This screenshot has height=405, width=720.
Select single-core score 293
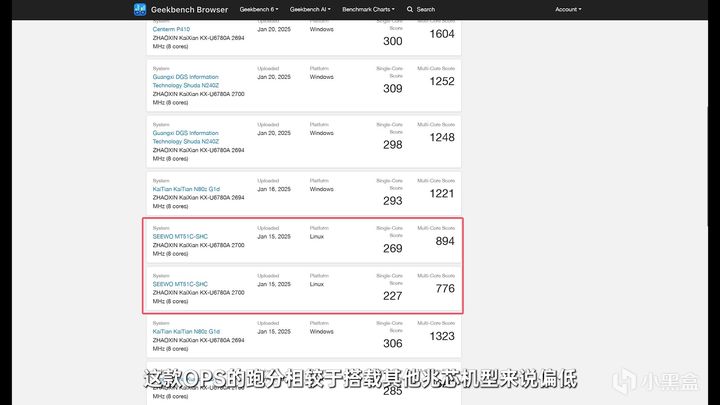coord(393,201)
